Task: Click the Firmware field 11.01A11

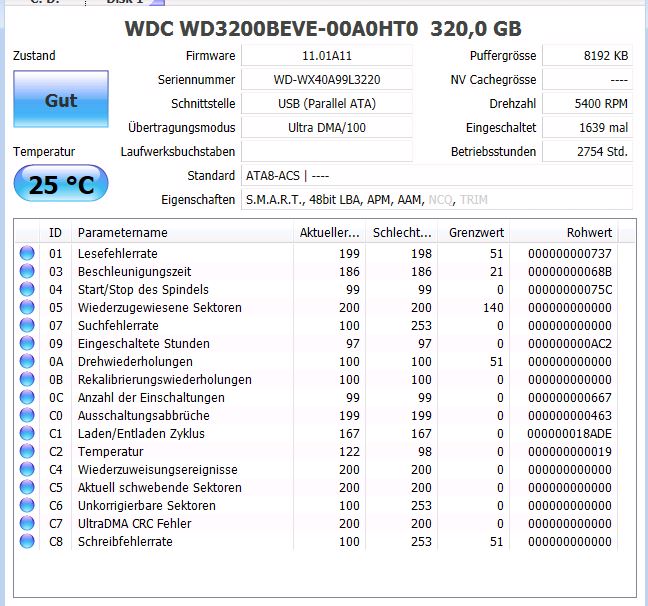Action: coord(327,56)
